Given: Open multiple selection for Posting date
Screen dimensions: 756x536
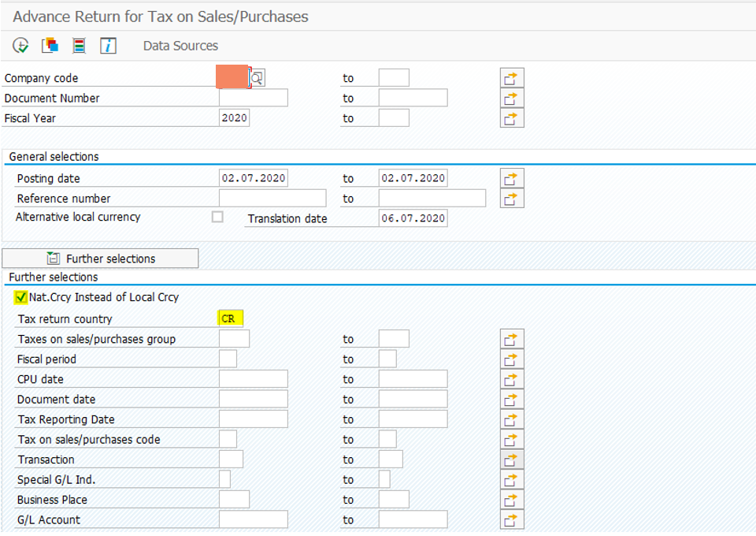Looking at the screenshot, I should pos(512,178).
